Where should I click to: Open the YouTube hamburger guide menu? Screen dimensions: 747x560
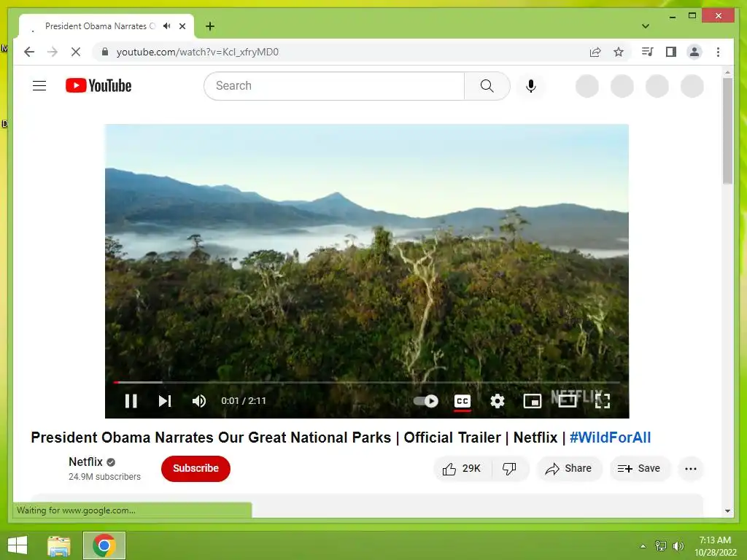pyautogui.click(x=39, y=86)
